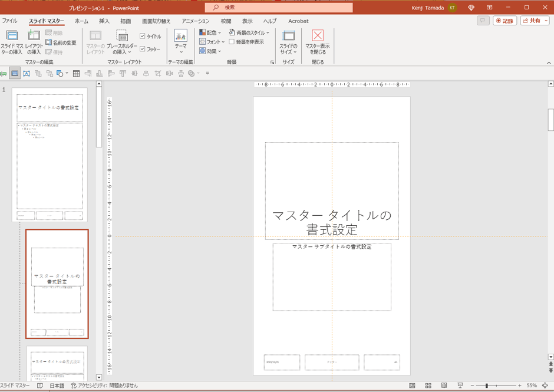Open the 挿入 ribbon tab

104,21
